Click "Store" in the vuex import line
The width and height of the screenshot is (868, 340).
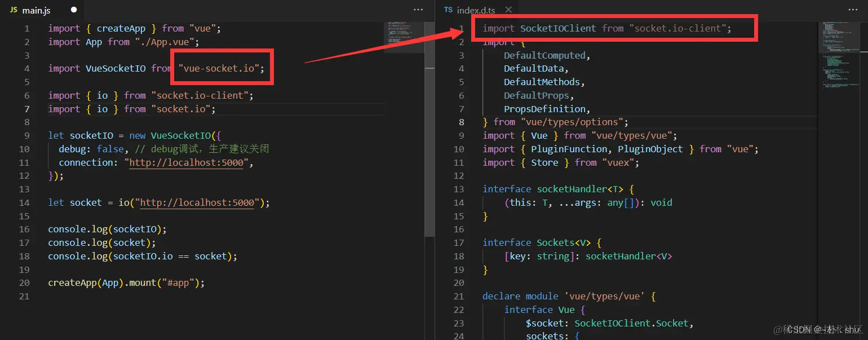544,162
